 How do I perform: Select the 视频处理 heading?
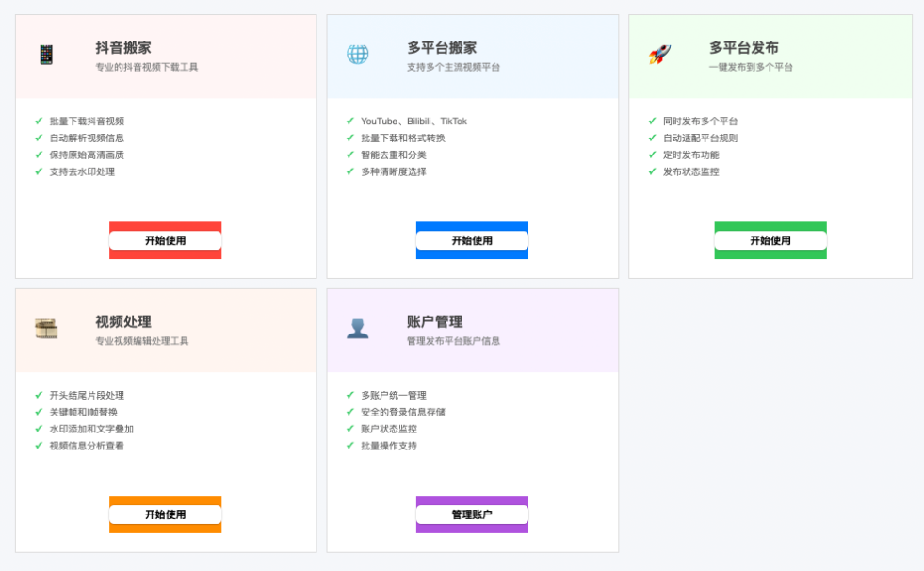(123, 322)
